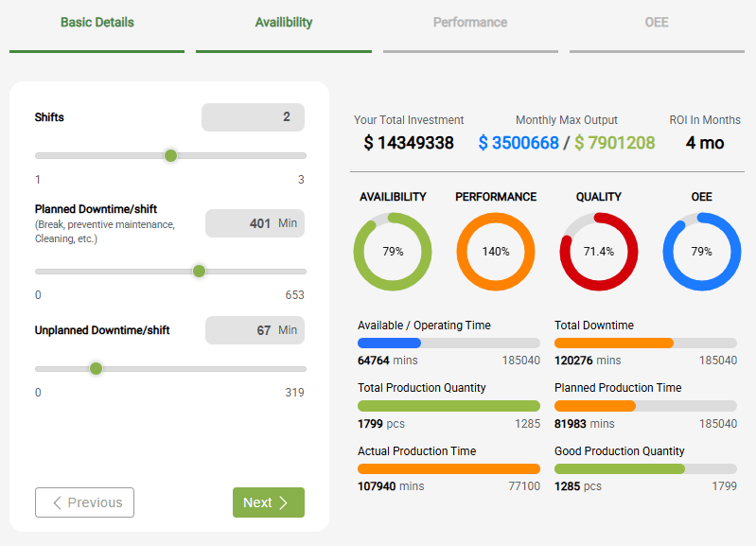This screenshot has height=546, width=756.
Task: Go to the Performance tab
Action: pyautogui.click(x=470, y=23)
